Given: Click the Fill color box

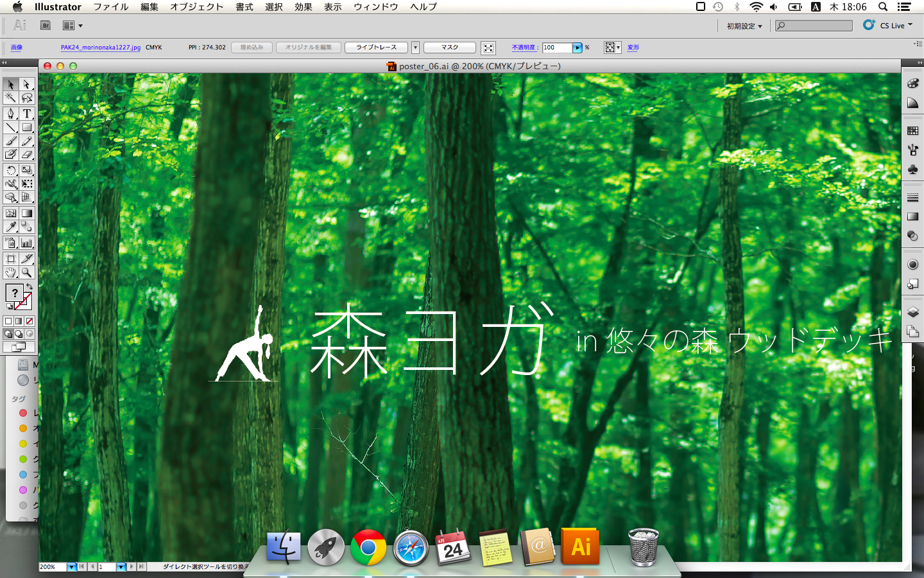Looking at the screenshot, I should 14,293.
